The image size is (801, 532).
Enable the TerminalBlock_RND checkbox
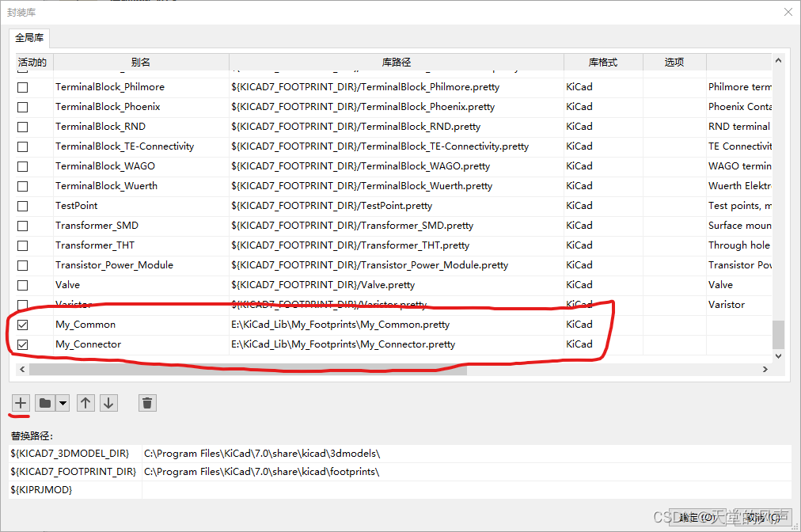pyautogui.click(x=22, y=127)
